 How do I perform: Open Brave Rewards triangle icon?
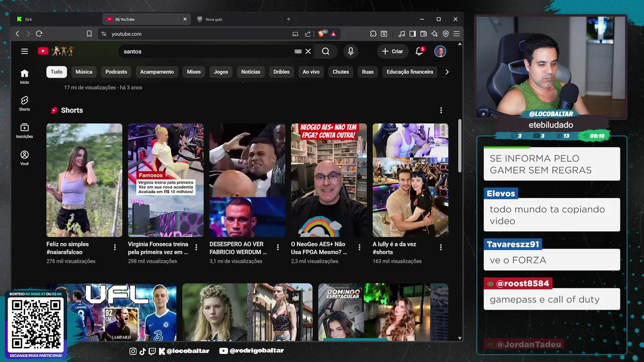click(333, 34)
